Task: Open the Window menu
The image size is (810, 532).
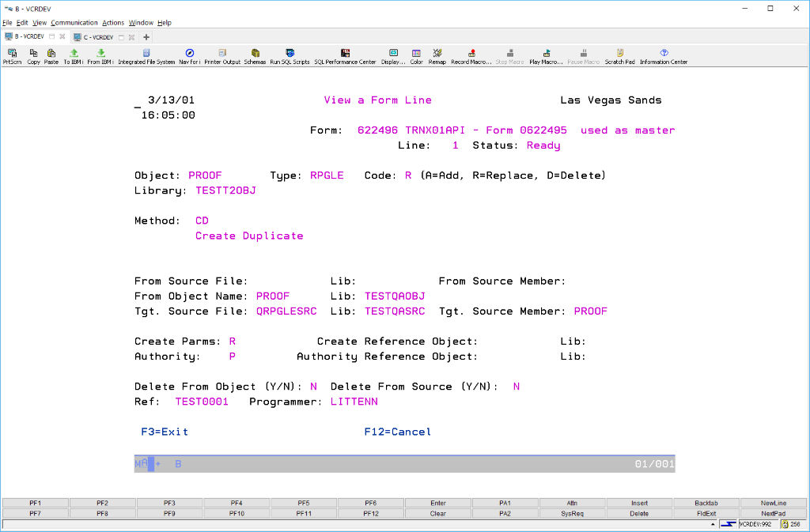Action: click(141, 23)
